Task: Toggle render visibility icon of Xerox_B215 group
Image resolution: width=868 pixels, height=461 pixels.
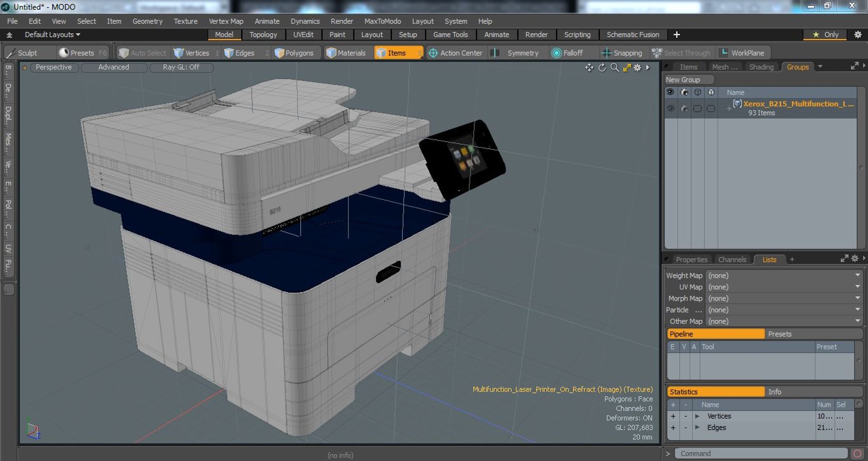Action: coord(684,108)
